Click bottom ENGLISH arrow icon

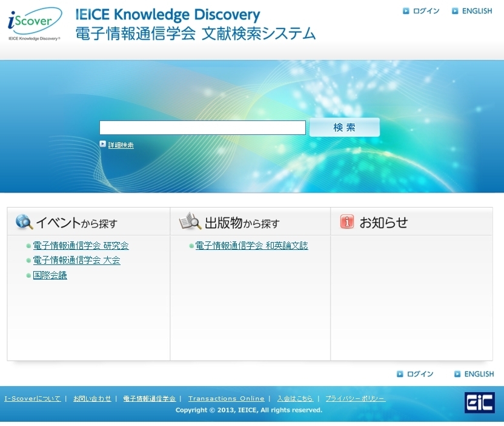click(x=457, y=374)
